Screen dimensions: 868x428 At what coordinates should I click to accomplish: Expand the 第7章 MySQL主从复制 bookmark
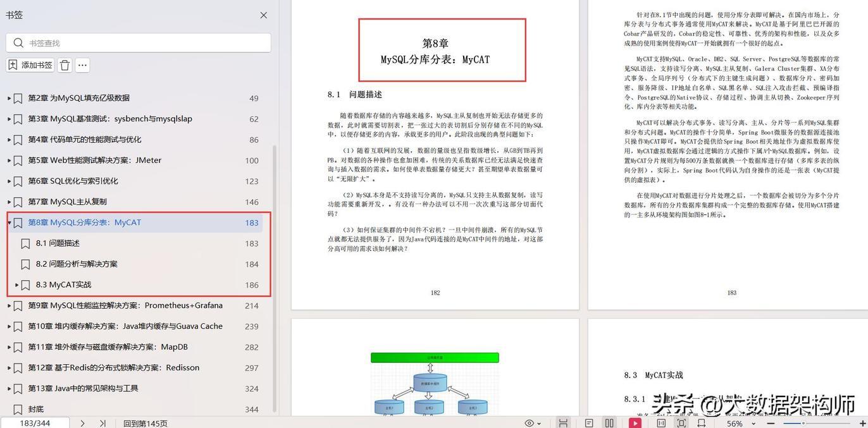coord(9,202)
